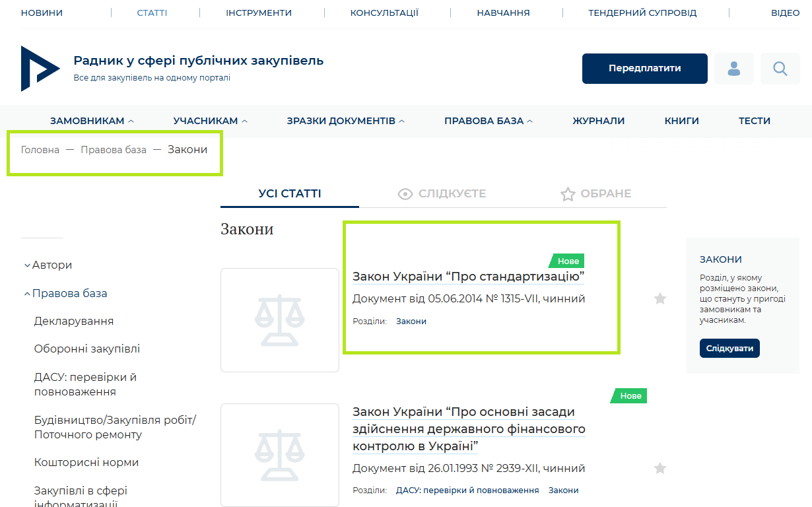Open the КНИГИ menu item
The width and height of the screenshot is (812, 507).
[x=682, y=121]
